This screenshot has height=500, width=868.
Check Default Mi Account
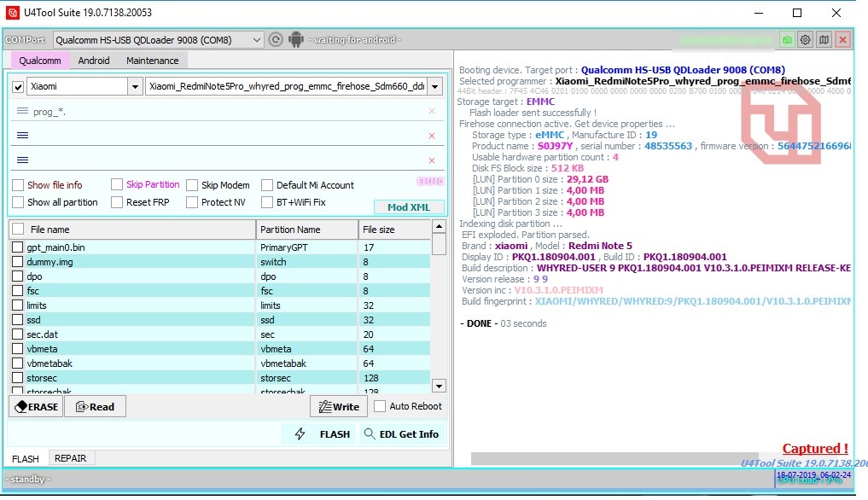267,185
